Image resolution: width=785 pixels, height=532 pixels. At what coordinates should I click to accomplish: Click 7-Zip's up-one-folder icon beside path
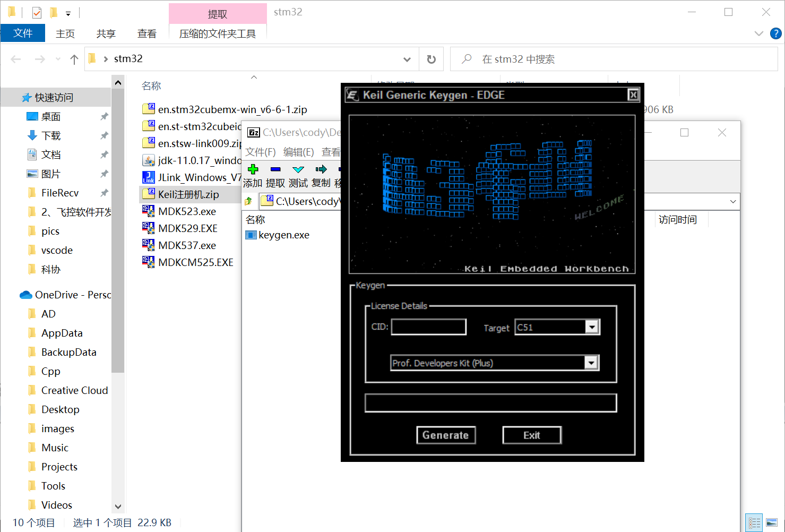tap(248, 201)
